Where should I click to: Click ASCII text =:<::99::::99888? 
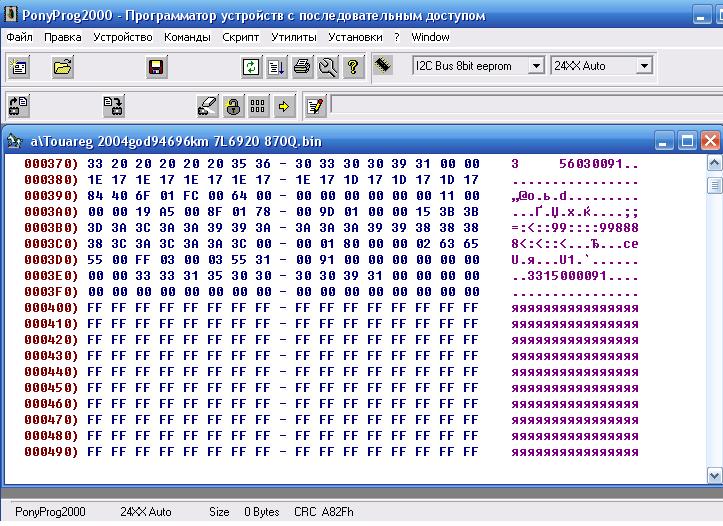point(575,228)
